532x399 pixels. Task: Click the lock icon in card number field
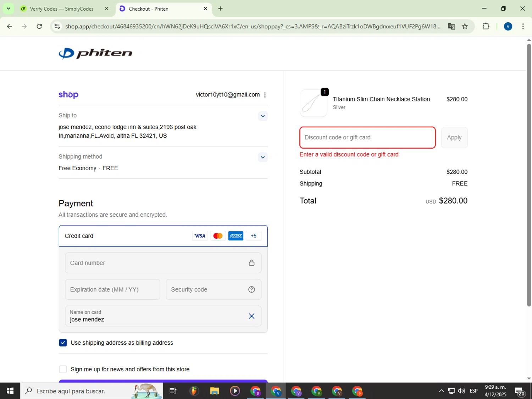(x=251, y=263)
